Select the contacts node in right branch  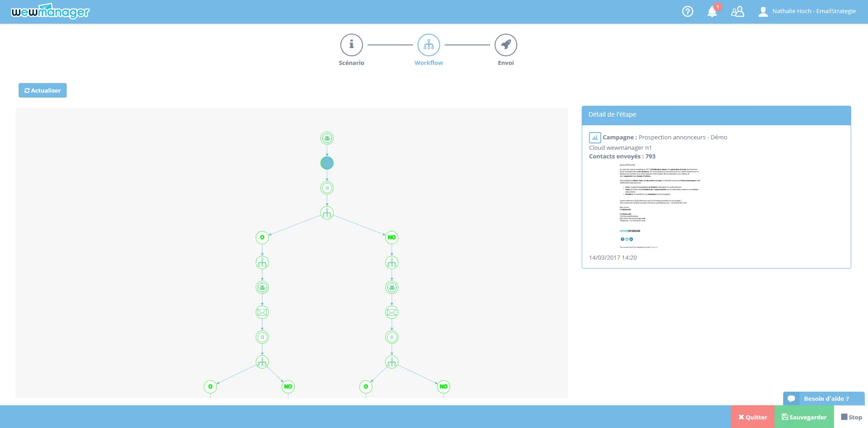point(392,287)
